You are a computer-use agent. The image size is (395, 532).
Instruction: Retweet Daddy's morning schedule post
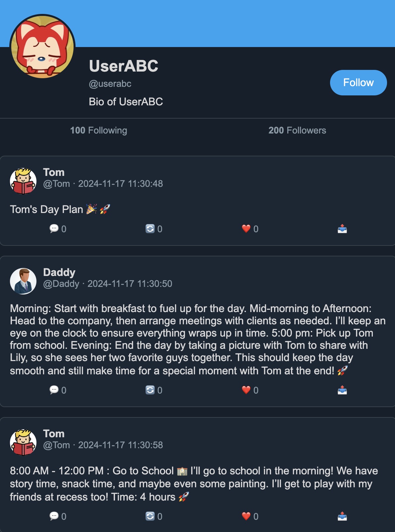point(150,390)
